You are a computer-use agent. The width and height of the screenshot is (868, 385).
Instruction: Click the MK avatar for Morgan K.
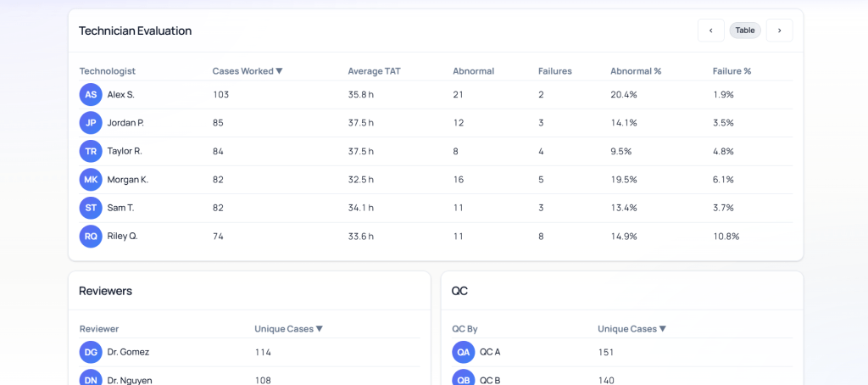(91, 180)
